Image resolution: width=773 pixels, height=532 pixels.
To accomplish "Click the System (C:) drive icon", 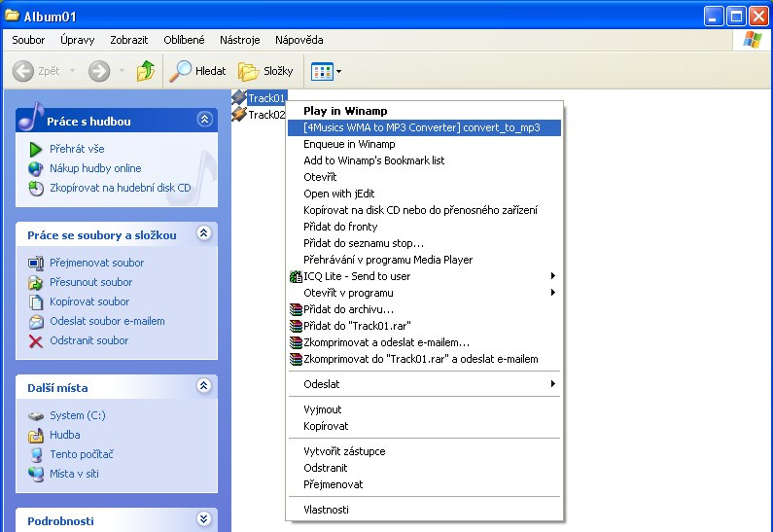I will 36,415.
